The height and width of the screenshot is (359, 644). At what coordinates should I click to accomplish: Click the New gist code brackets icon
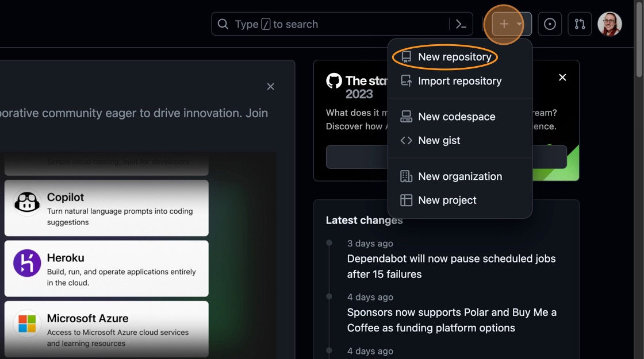click(x=407, y=140)
